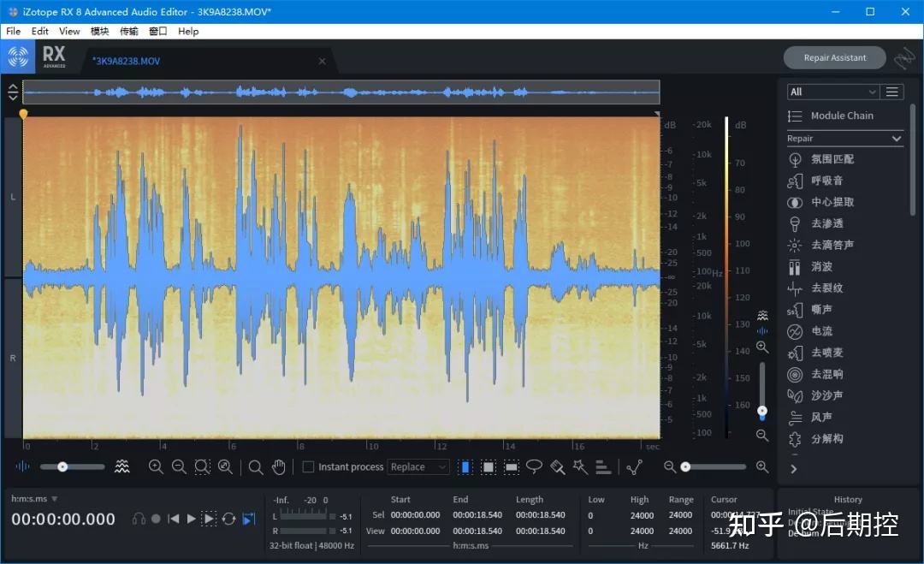Adjust vertical frequency zoom slider
The height and width of the screenshot is (564, 924).
762,390
